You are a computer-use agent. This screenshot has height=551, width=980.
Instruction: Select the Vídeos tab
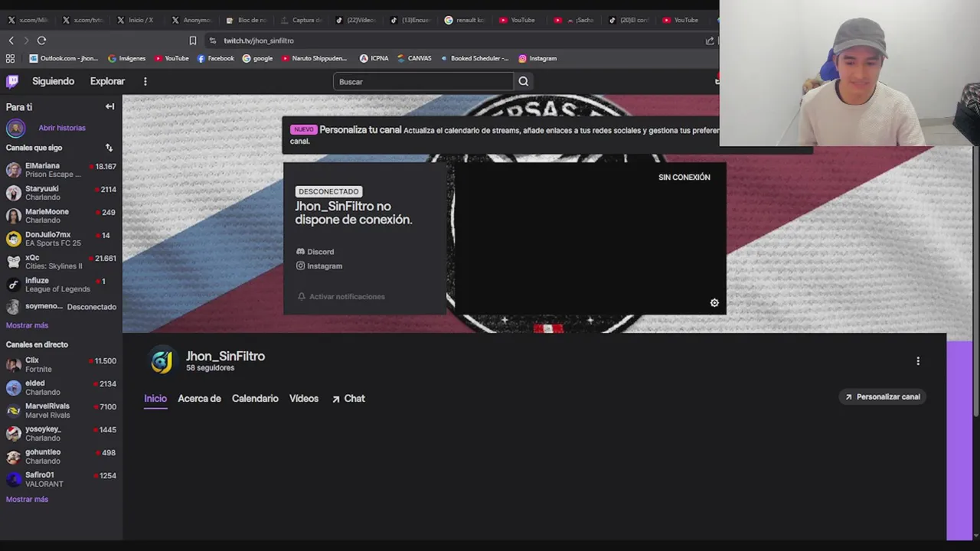(x=304, y=399)
